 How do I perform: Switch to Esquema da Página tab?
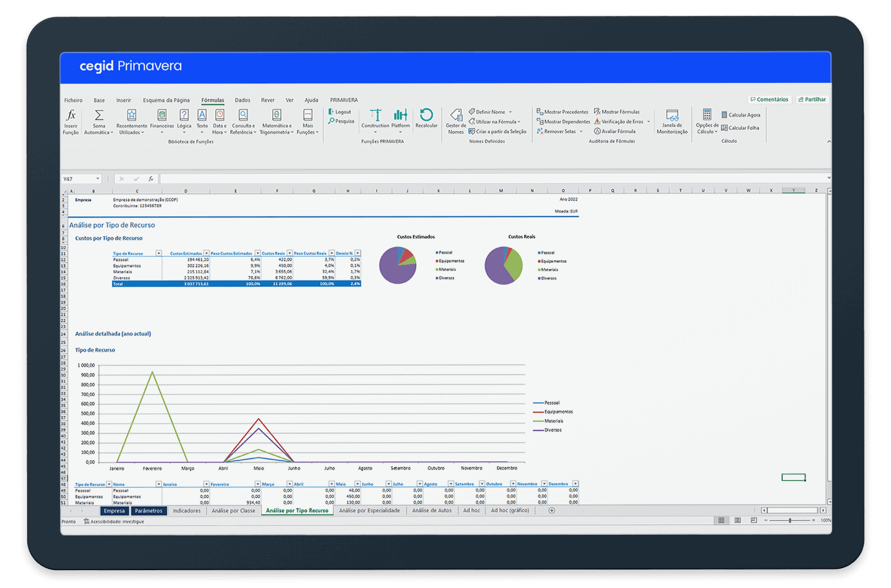tap(166, 100)
